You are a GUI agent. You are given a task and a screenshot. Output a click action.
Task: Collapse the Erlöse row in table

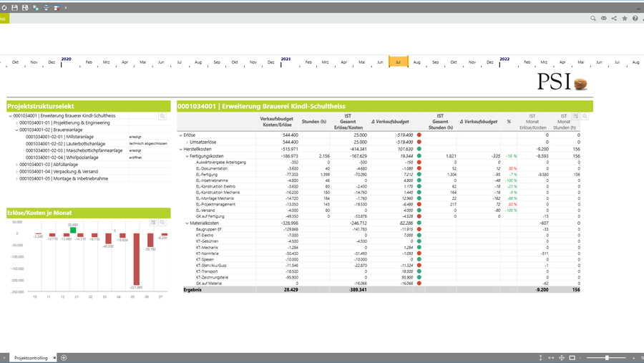pos(180,135)
